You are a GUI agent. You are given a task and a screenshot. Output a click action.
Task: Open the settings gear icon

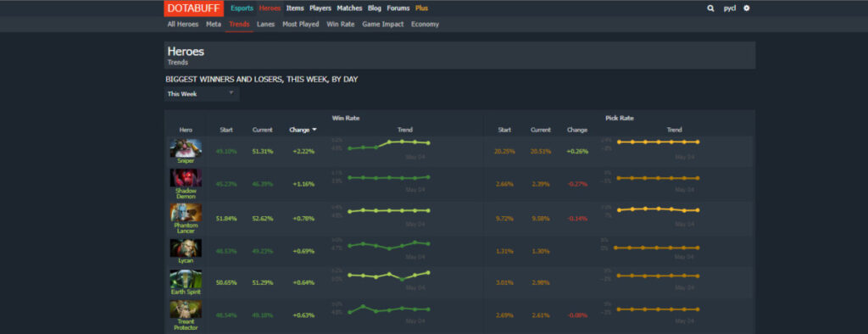pos(746,8)
